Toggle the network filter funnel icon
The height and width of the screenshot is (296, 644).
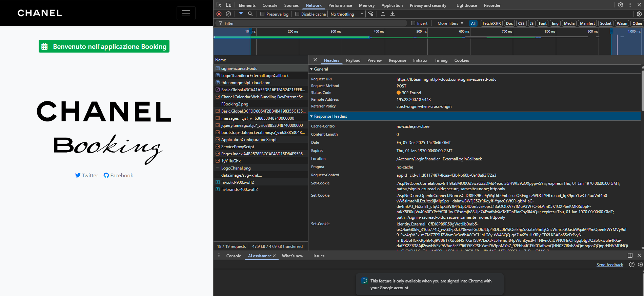(241, 14)
